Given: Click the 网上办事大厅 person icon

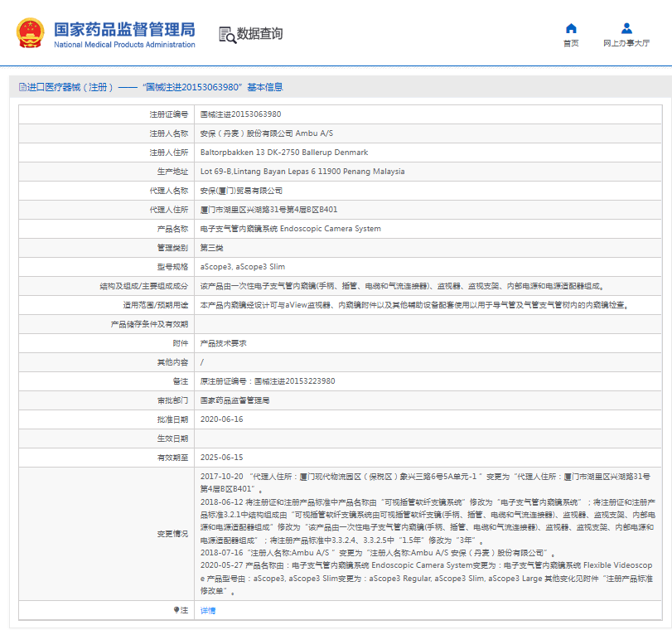Looking at the screenshot, I should pyautogui.click(x=626, y=28).
